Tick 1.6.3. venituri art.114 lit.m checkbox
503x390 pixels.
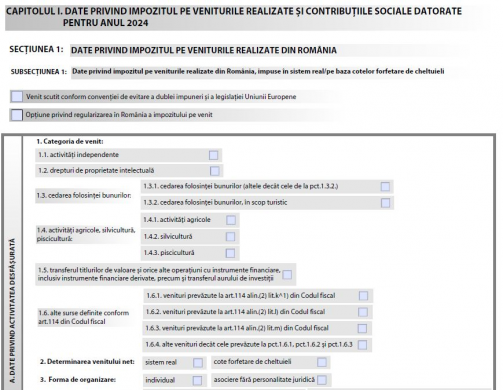tap(362, 328)
